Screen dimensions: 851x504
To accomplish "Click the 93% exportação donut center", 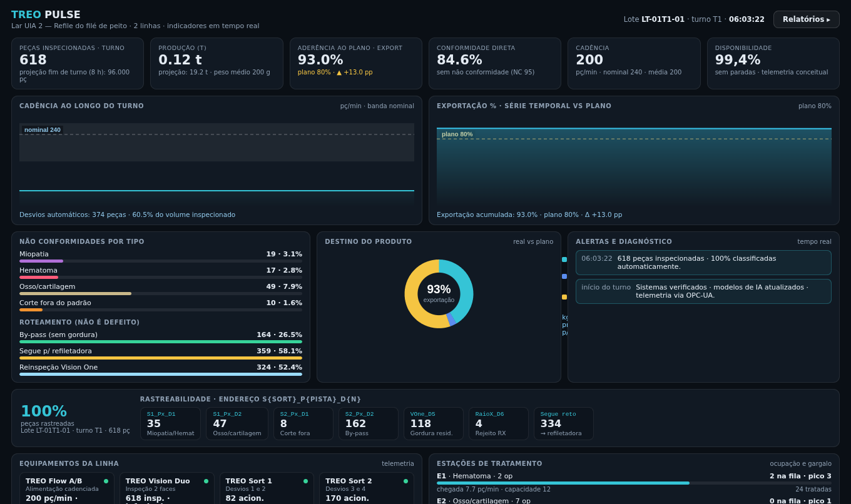I will (x=439, y=293).
